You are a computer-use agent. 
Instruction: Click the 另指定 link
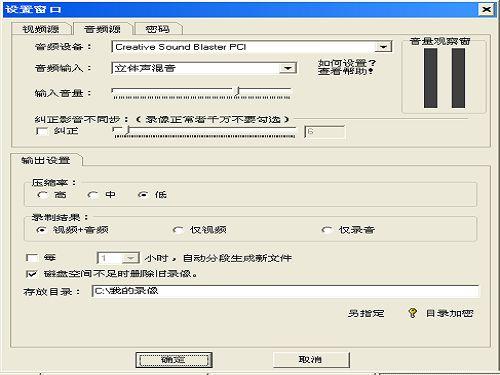click(x=366, y=313)
